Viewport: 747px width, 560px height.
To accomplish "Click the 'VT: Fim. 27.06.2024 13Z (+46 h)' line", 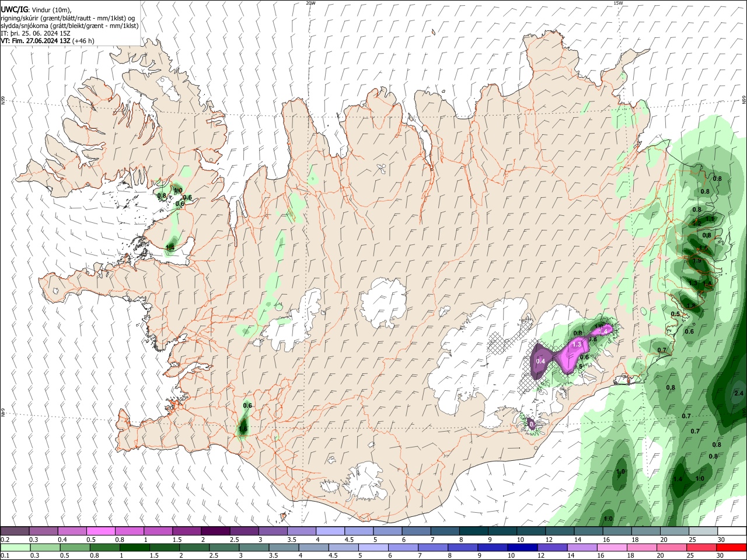I will point(47,41).
